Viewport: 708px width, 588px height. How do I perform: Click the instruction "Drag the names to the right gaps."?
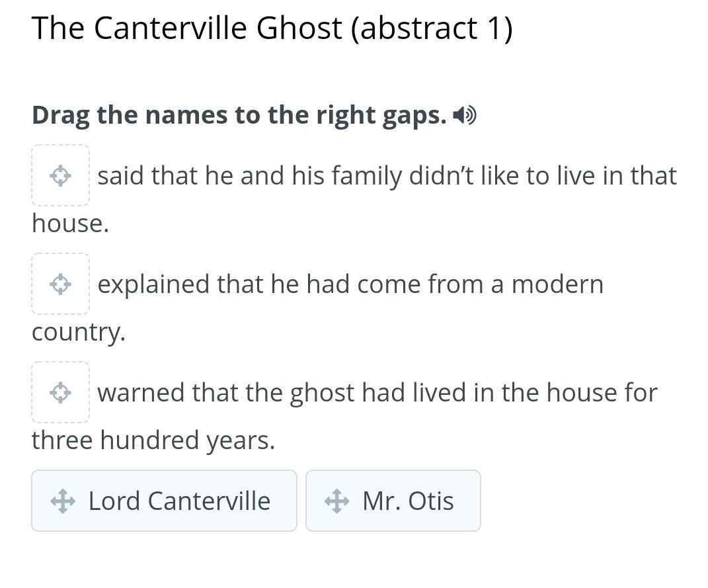coord(239,116)
